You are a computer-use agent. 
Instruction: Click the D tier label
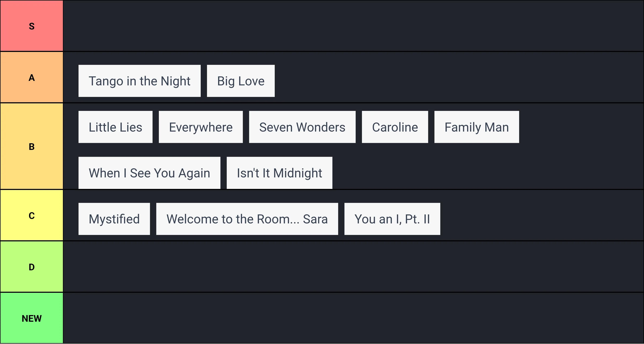31,267
